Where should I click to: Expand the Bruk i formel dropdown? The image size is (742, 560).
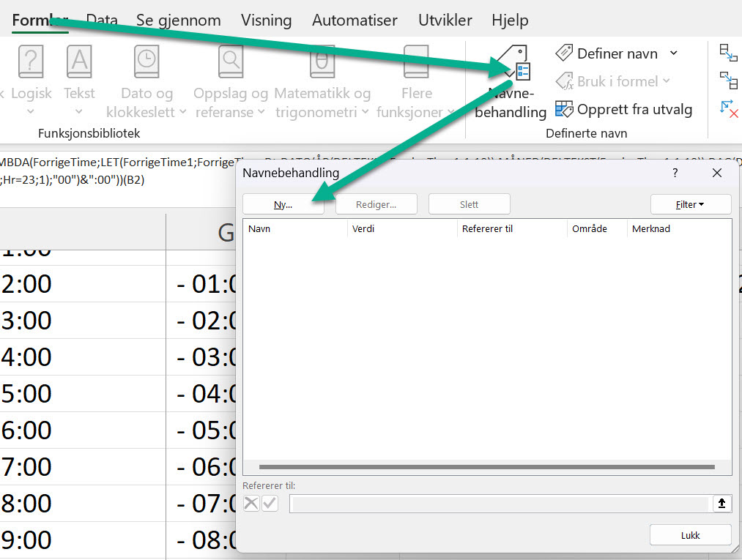pyautogui.click(x=665, y=81)
